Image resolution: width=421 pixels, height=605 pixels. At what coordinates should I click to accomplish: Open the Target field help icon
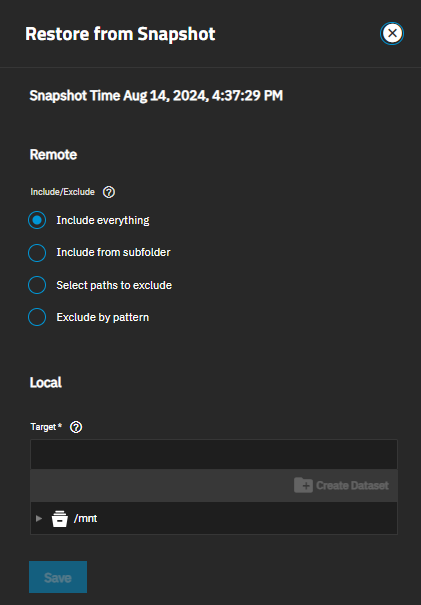point(76,427)
